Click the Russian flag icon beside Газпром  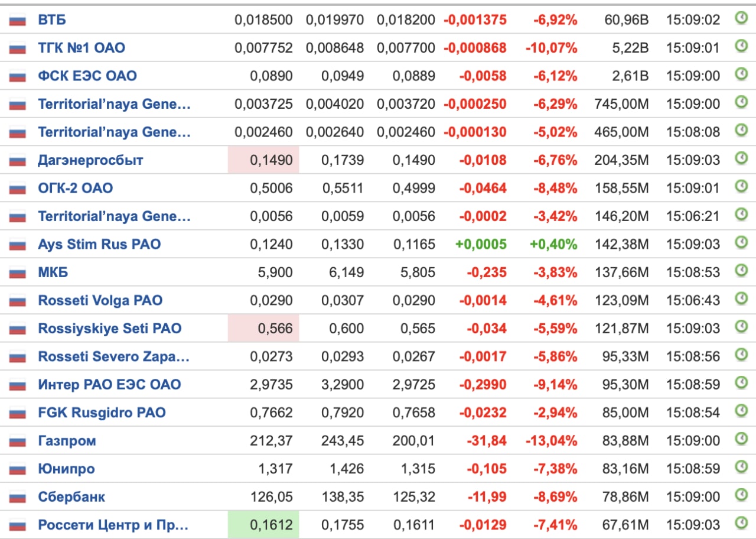tap(18, 441)
